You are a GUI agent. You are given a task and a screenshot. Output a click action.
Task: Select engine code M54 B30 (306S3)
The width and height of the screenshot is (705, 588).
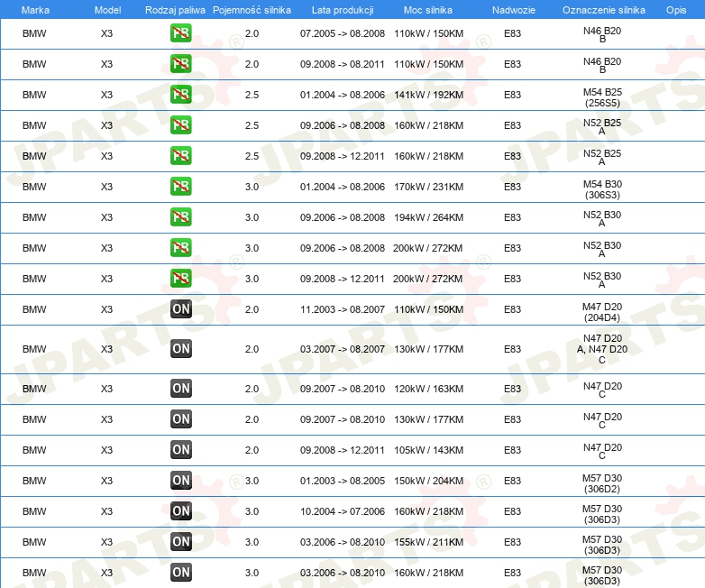[x=602, y=189]
